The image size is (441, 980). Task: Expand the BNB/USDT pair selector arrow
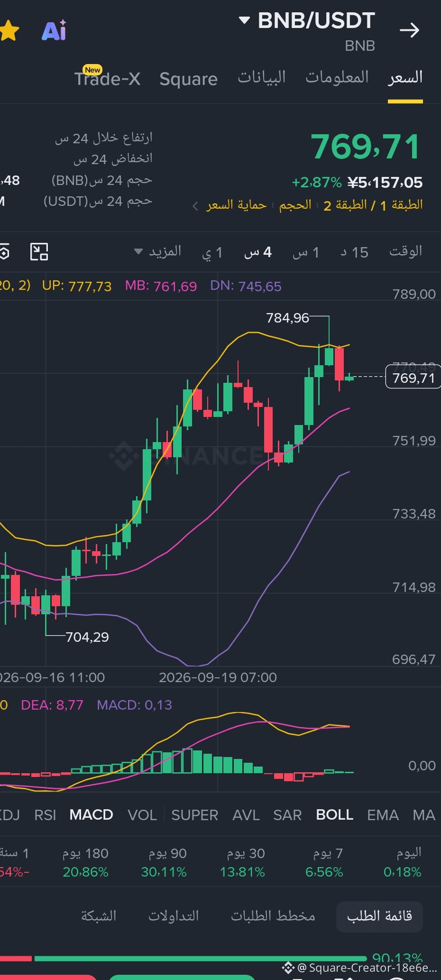click(244, 20)
